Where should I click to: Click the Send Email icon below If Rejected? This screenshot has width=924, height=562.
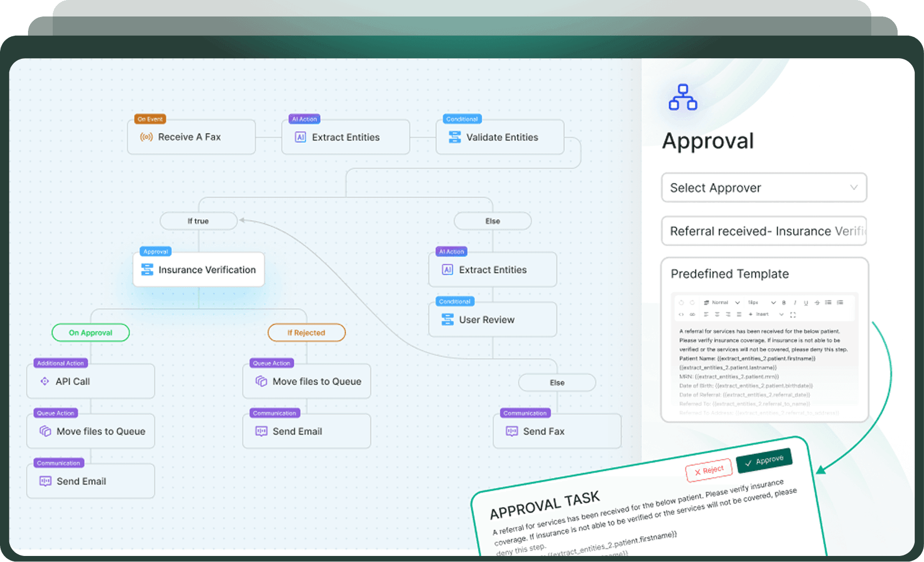[x=261, y=431]
